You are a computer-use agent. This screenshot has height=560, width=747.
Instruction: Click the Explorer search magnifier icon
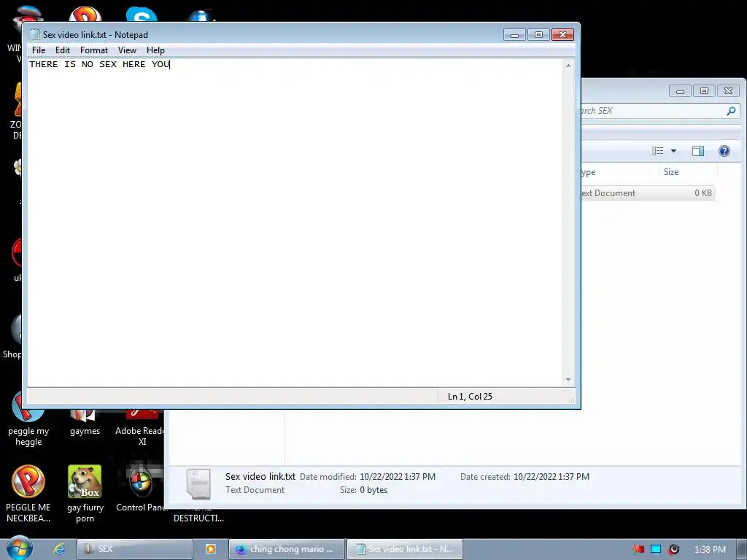coord(731,111)
